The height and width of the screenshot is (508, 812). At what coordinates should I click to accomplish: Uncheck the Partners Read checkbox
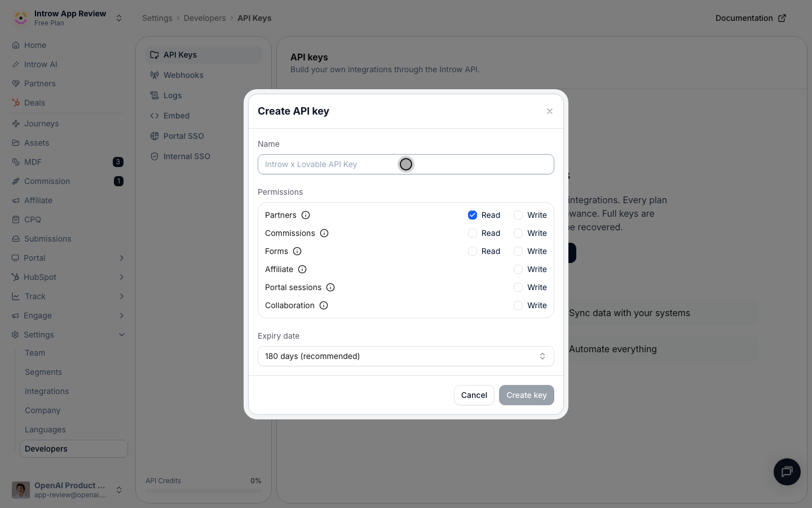point(473,215)
